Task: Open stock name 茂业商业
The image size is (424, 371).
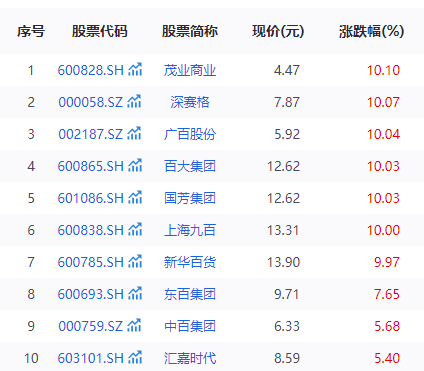Action: [190, 70]
